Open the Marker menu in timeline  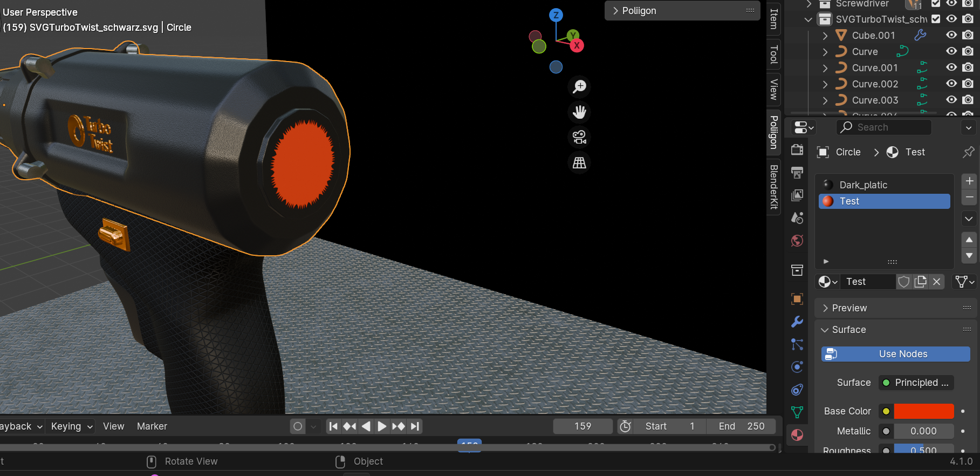(152, 426)
